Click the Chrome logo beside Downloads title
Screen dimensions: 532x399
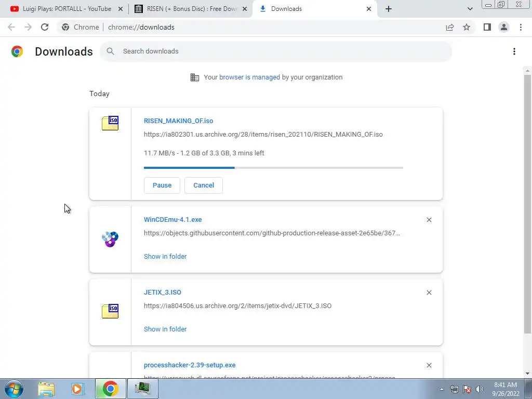(x=17, y=51)
